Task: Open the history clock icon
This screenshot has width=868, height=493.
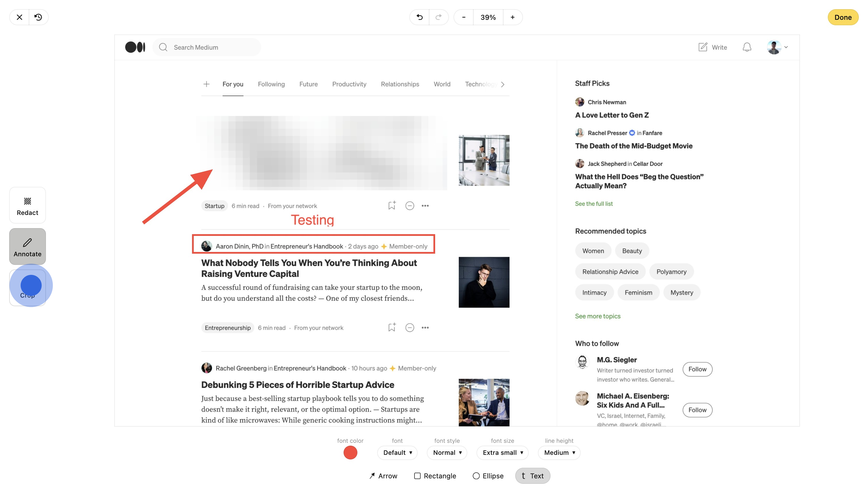Action: pyautogui.click(x=38, y=17)
